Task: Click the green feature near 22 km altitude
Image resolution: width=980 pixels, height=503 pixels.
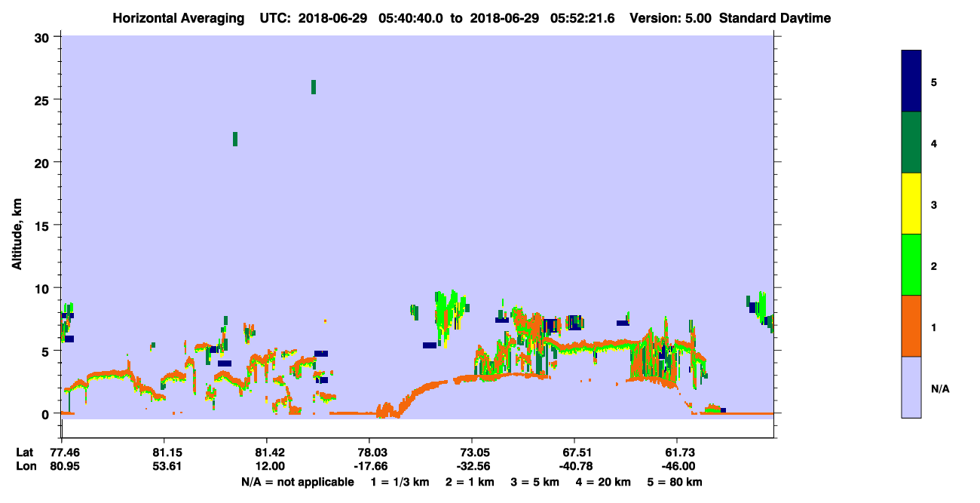Action: pos(235,139)
